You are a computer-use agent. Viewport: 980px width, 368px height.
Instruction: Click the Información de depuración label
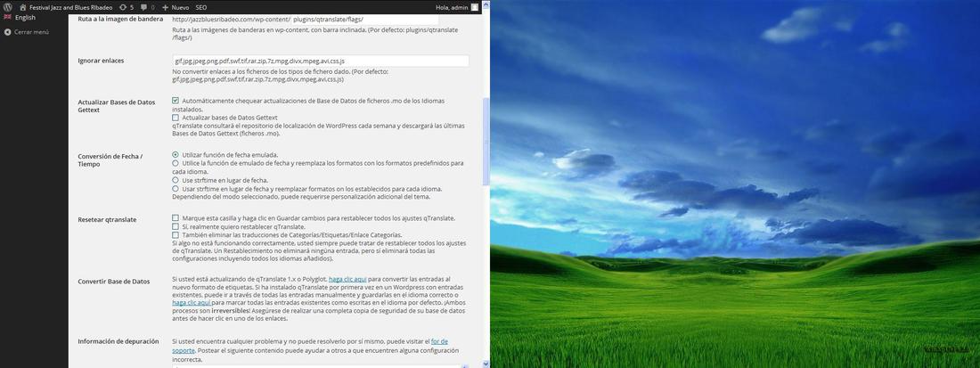118,341
